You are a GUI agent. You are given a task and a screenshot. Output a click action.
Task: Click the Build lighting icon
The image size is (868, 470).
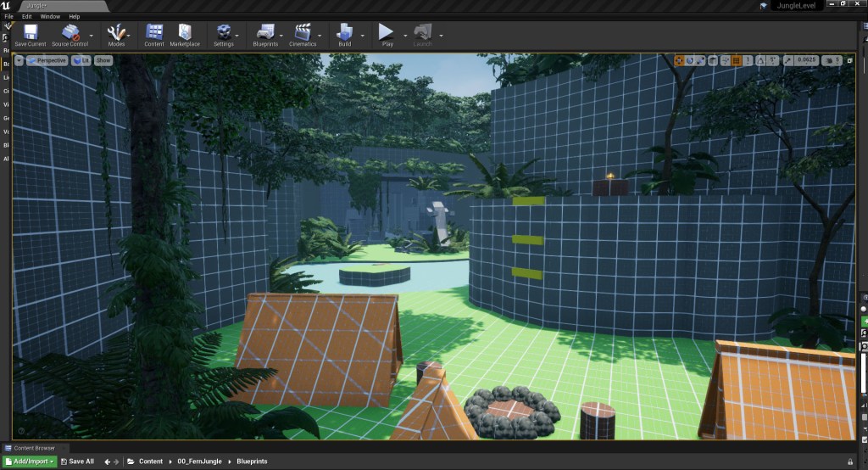(x=344, y=33)
